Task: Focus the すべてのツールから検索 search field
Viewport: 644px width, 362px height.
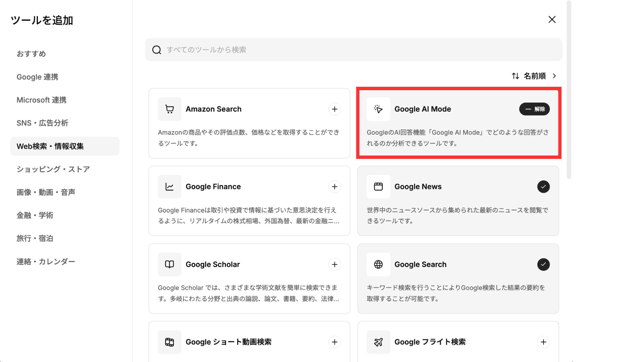Action: [354, 50]
